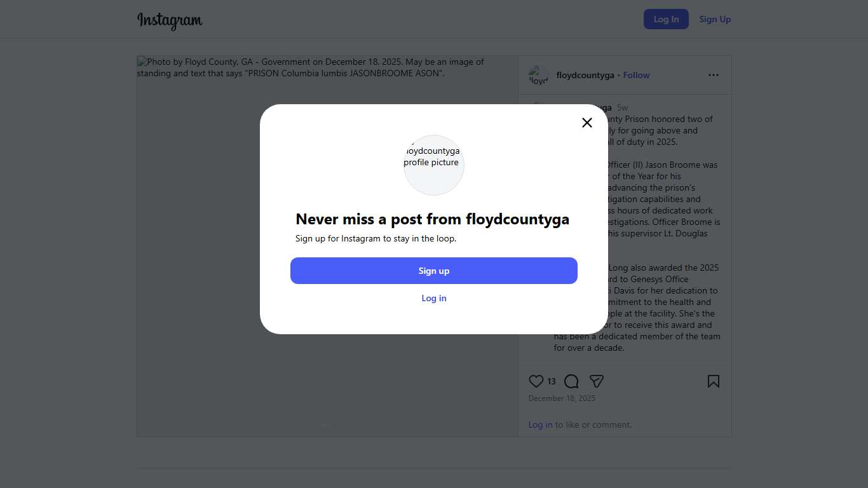
Task: Open Sign Up from the top navigation
Action: [x=714, y=19]
